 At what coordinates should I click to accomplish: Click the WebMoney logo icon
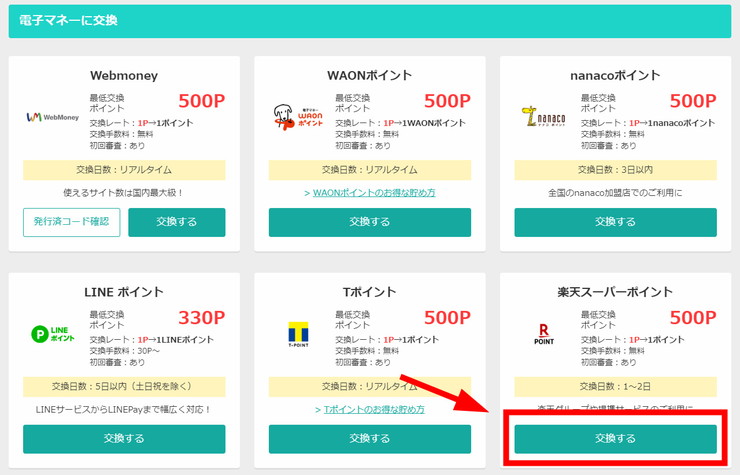coord(53,117)
